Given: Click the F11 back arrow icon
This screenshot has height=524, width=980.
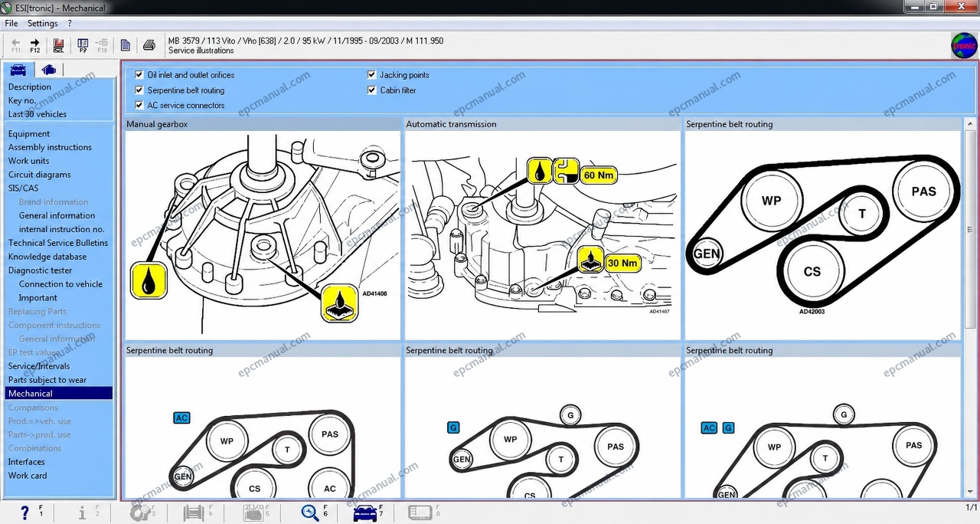Looking at the screenshot, I should tap(16, 44).
